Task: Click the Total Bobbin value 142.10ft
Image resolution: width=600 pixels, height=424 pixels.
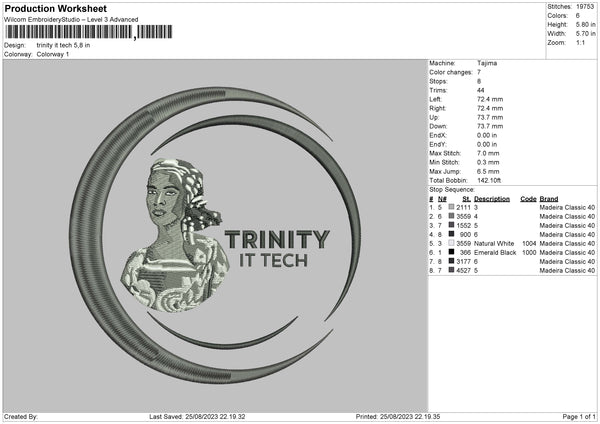Action: (x=489, y=180)
